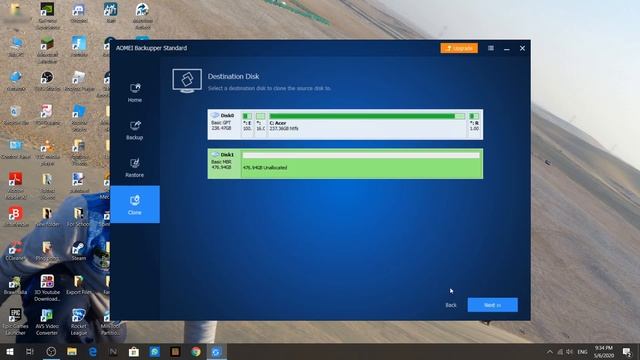Show hidden system tray icons
The height and width of the screenshot is (360, 640).
[549, 351]
